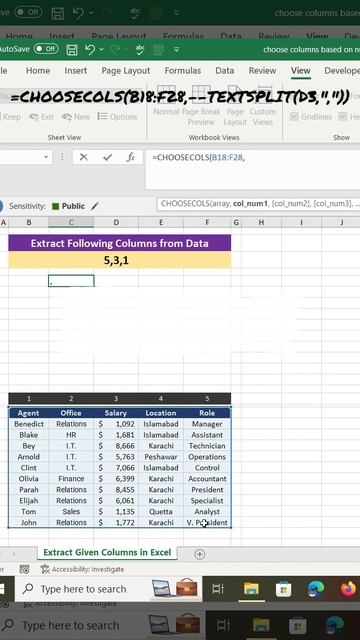The image size is (360, 640).
Task: Cancel formula entry with the X icon
Action: [x=84, y=157]
